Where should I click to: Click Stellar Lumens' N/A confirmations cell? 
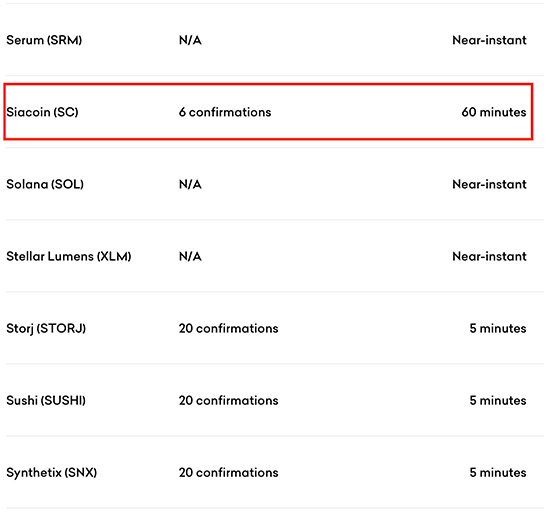click(x=190, y=256)
